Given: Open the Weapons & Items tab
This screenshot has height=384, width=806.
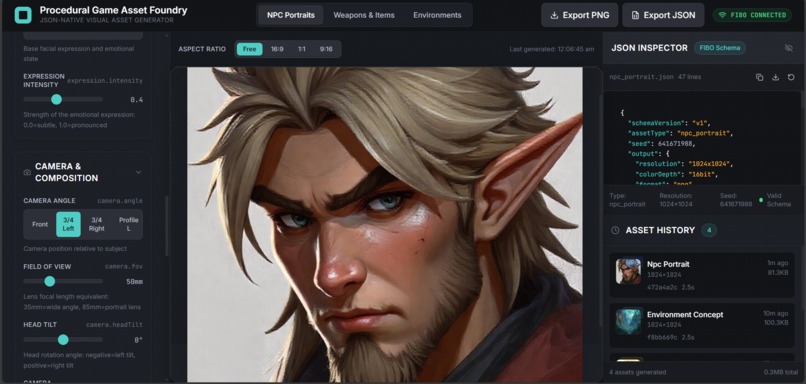Looking at the screenshot, I should 364,15.
